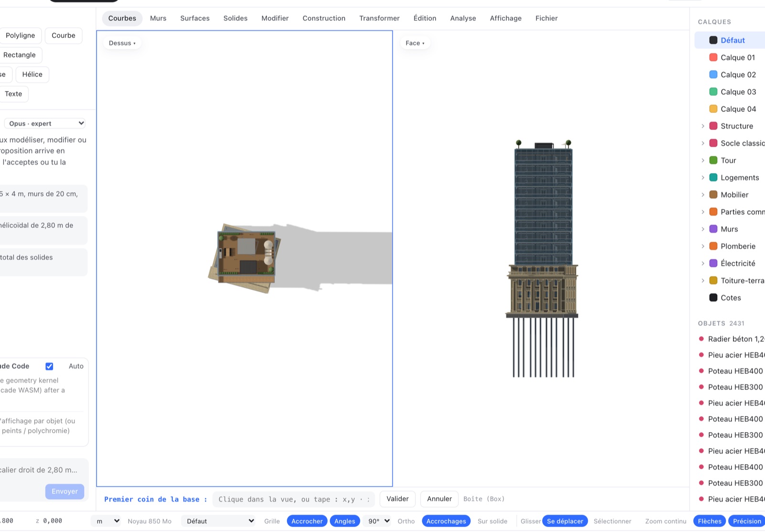Select the Rectangle tool
The image size is (765, 532).
[x=20, y=55]
